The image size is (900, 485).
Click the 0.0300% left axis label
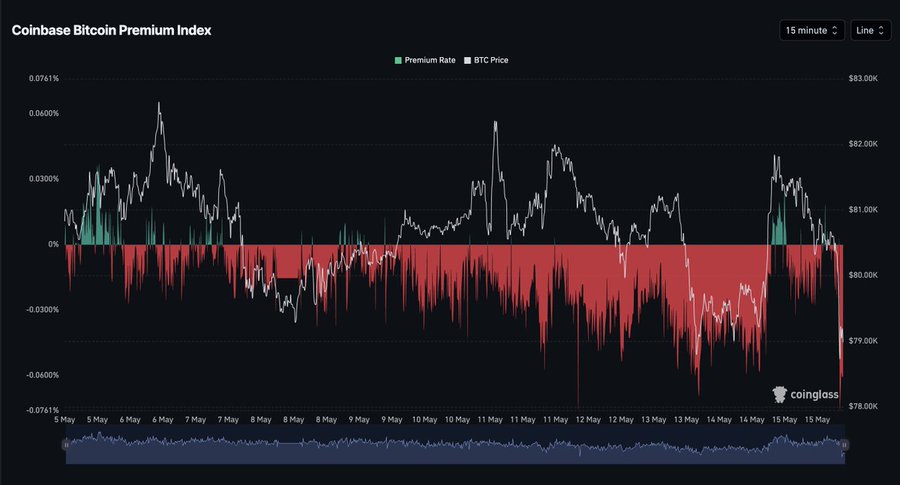pyautogui.click(x=44, y=179)
